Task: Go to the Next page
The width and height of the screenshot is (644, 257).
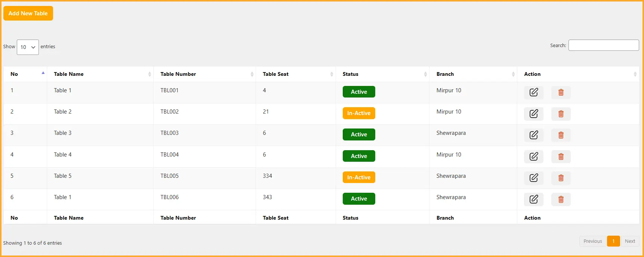Action: point(629,241)
